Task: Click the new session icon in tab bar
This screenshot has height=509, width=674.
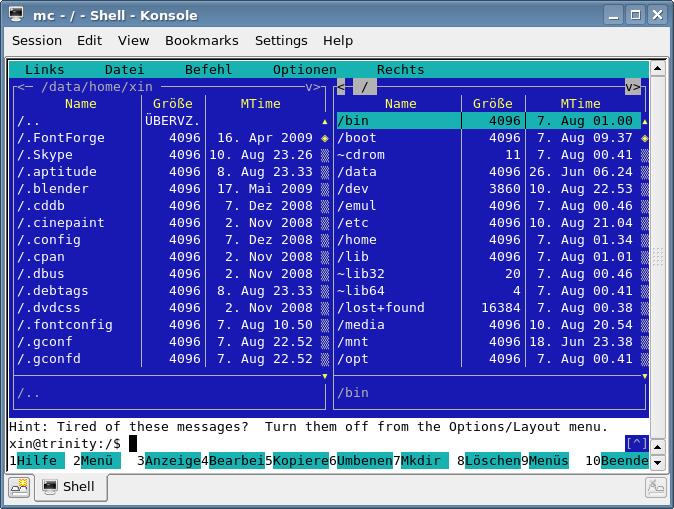Action: click(19, 487)
